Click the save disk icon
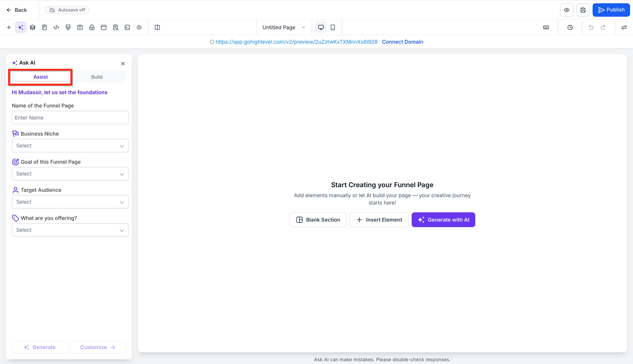633x364 pixels. 583,10
